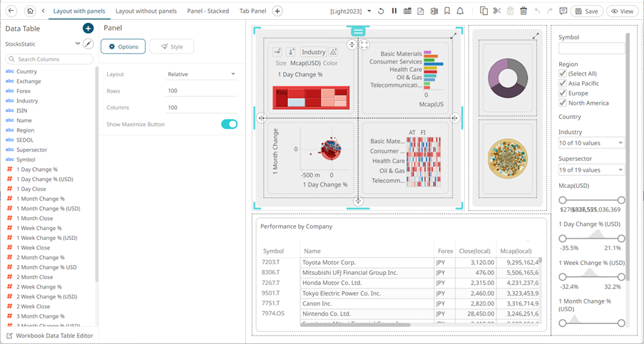Click the home icon in the top bar
This screenshot has height=344, width=644.
(x=30, y=11)
